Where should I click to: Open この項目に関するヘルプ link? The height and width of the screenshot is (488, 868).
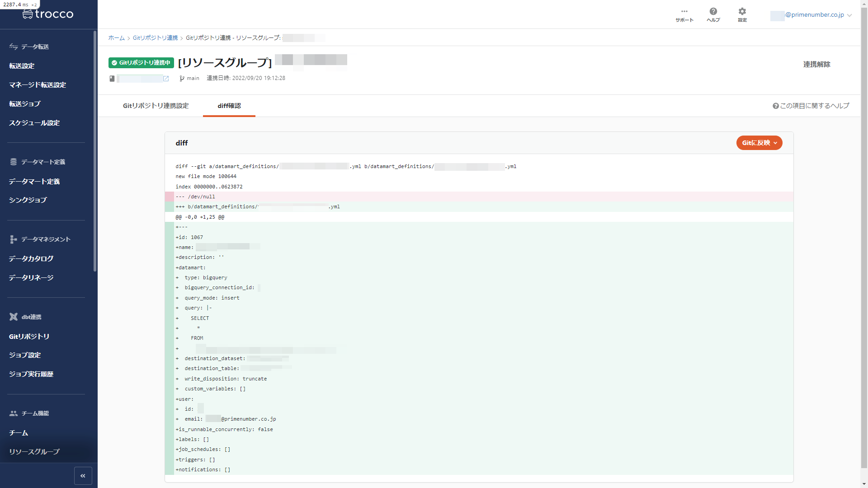(x=811, y=106)
